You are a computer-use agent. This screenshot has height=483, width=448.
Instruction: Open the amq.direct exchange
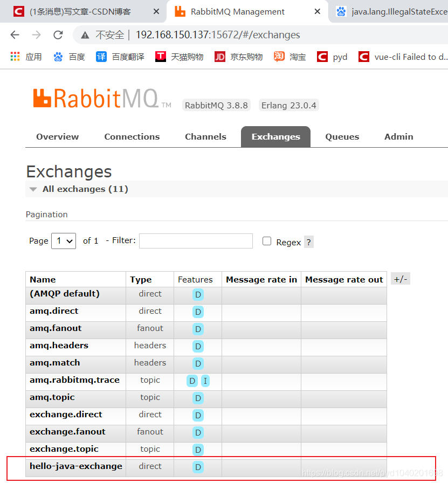[54, 311]
